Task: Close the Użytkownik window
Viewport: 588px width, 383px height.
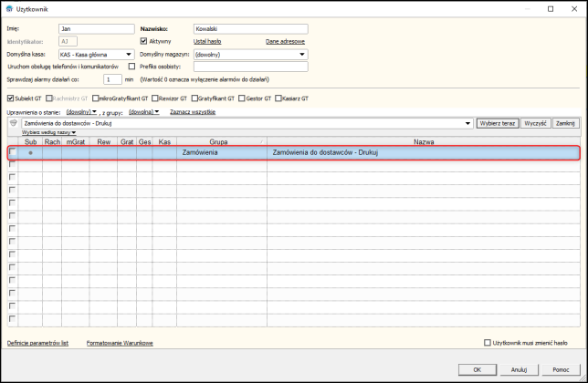Action: [x=574, y=9]
